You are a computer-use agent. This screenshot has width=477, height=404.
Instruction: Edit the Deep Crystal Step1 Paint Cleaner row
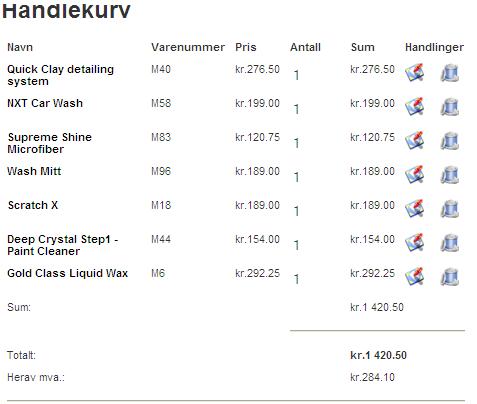[x=415, y=242]
